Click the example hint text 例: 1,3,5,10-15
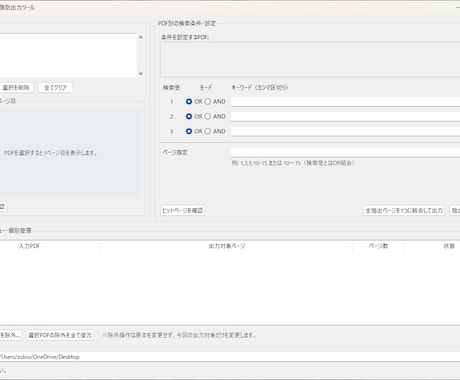 [293, 163]
